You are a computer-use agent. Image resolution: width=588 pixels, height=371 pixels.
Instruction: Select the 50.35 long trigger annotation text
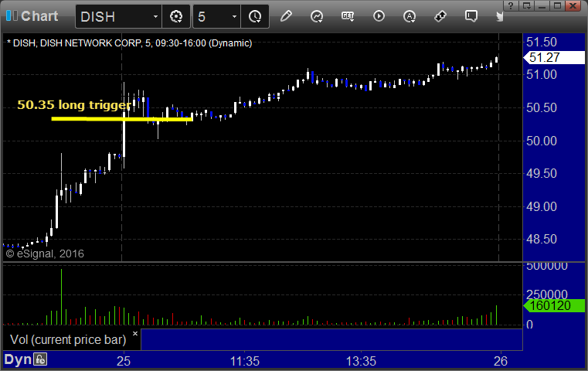tap(74, 104)
